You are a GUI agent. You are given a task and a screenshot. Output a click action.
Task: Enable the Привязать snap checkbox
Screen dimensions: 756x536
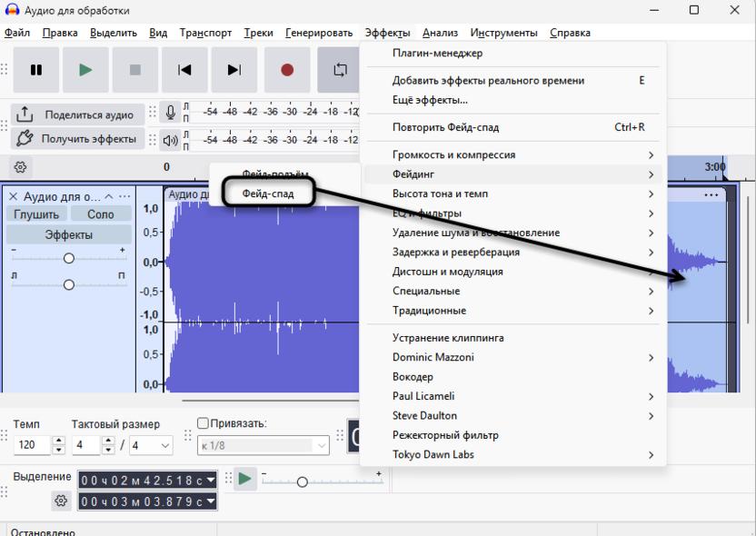coord(204,423)
